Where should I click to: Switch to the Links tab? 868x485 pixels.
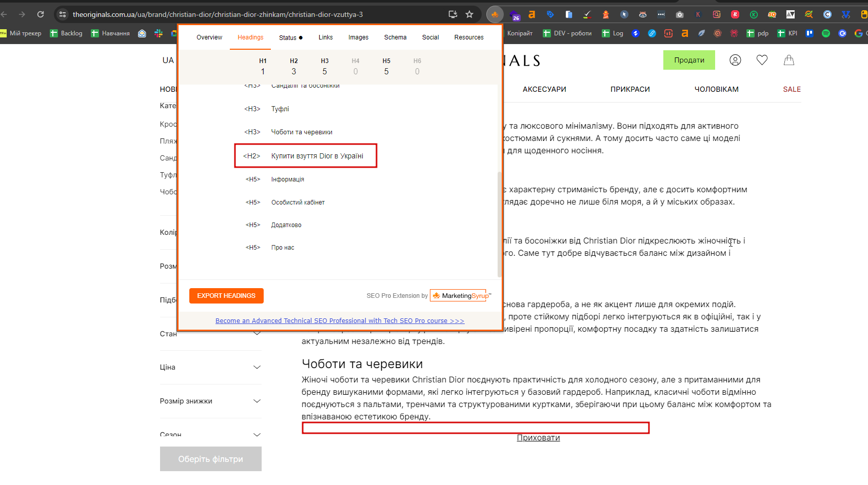coord(326,37)
